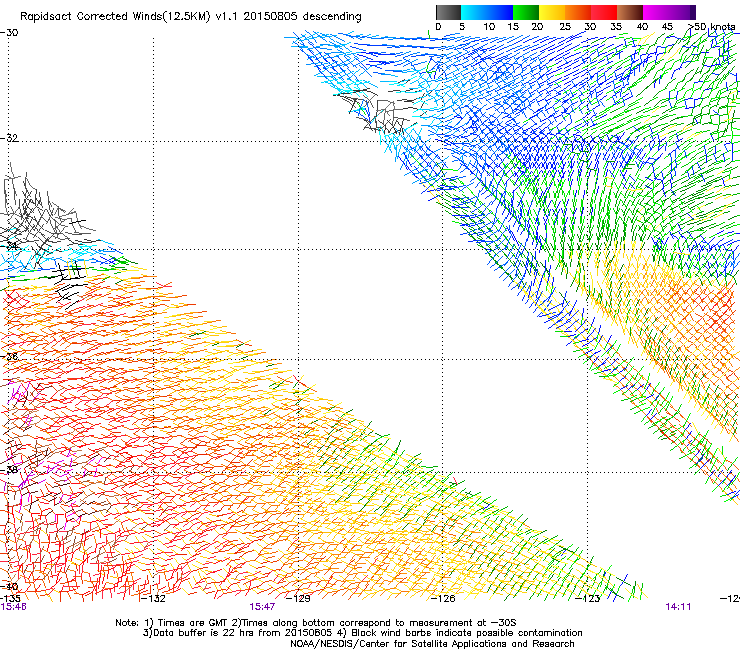Select the yellow 20-25 knots color segment
The image size is (740, 650).
pyautogui.click(x=552, y=12)
